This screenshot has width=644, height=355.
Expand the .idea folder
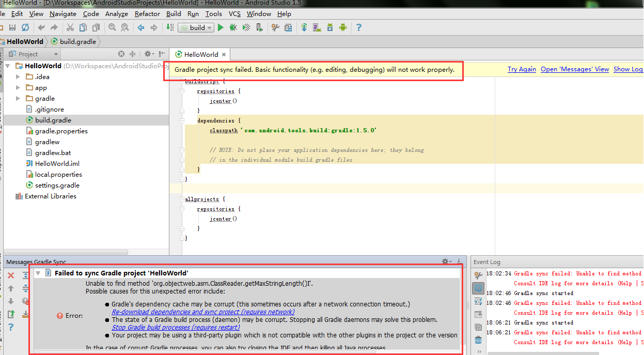18,76
